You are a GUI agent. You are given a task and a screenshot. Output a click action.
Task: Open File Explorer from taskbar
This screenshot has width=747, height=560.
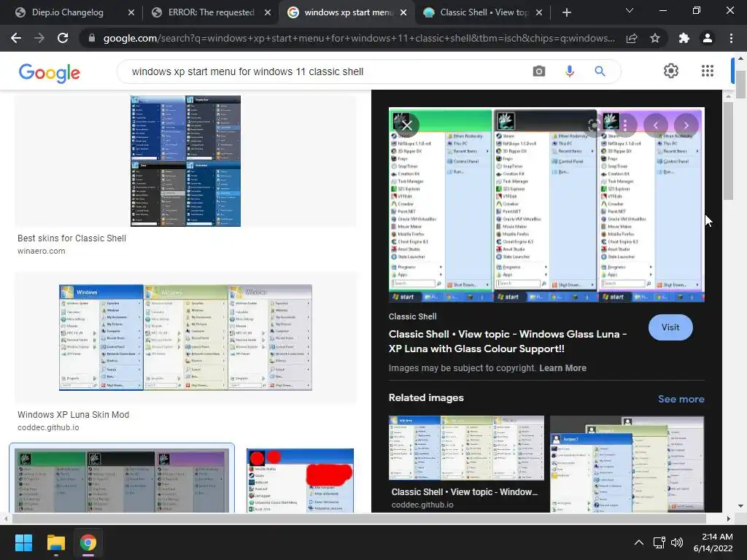coord(55,542)
